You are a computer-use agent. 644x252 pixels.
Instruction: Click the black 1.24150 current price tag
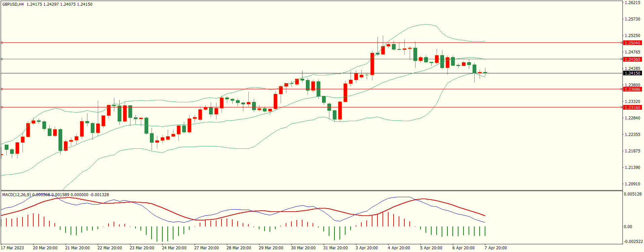pyautogui.click(x=632, y=73)
